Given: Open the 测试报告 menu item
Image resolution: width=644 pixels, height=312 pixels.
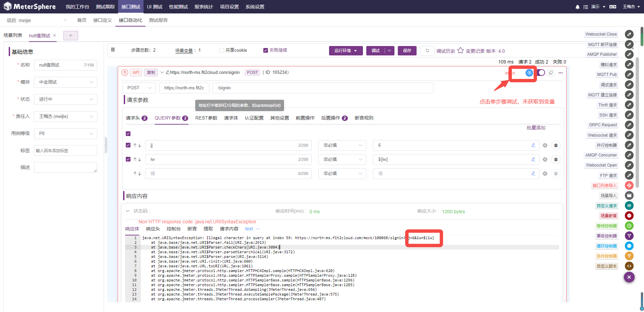Looking at the screenshot, I should (158, 20).
